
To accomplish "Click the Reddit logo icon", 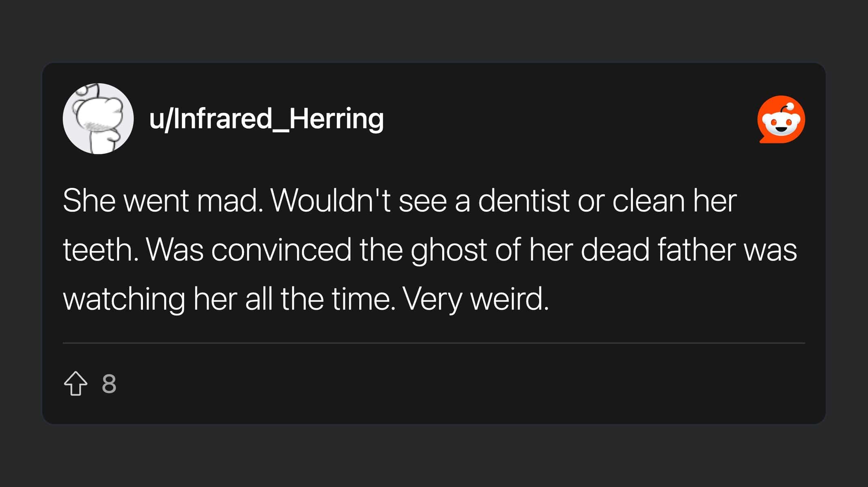I will [781, 119].
